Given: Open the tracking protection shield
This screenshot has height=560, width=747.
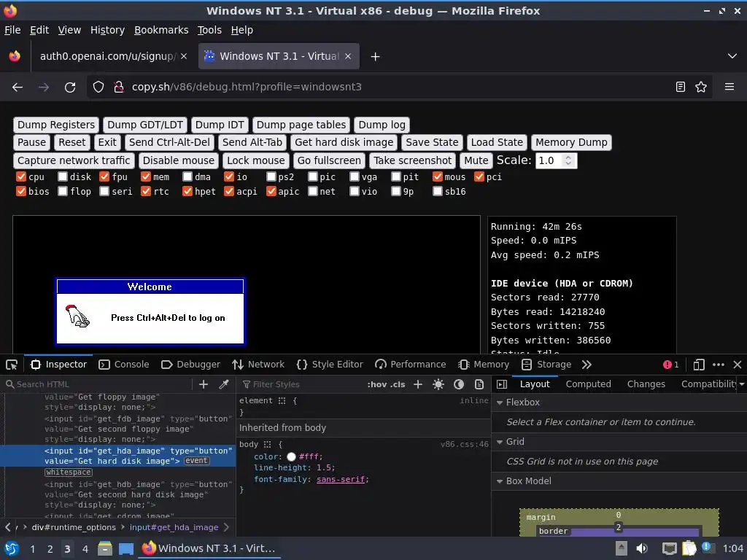Looking at the screenshot, I should [x=98, y=87].
